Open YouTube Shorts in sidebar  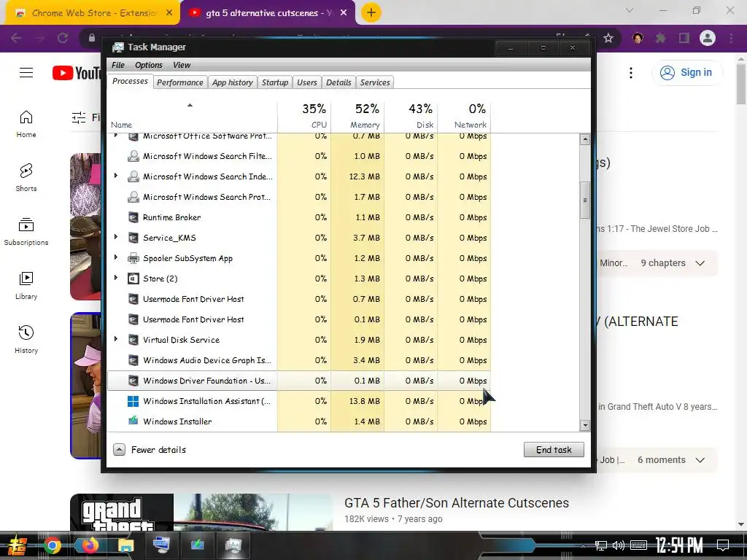(x=26, y=178)
